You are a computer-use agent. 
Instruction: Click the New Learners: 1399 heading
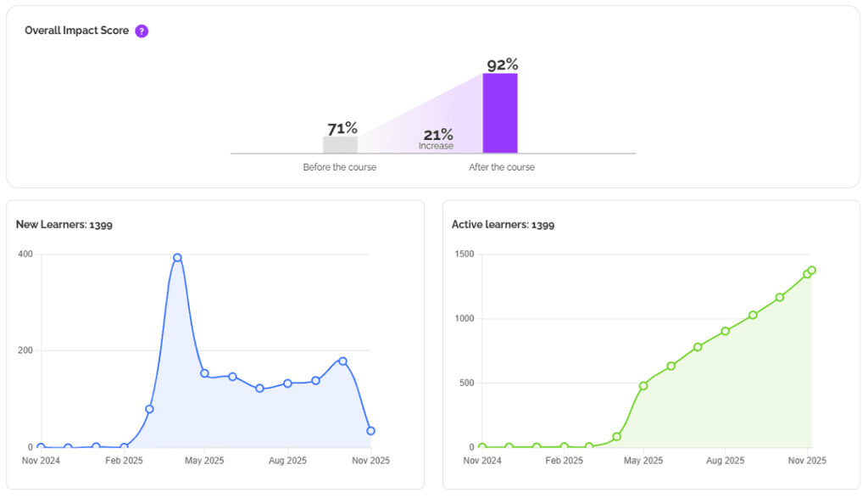tap(64, 225)
